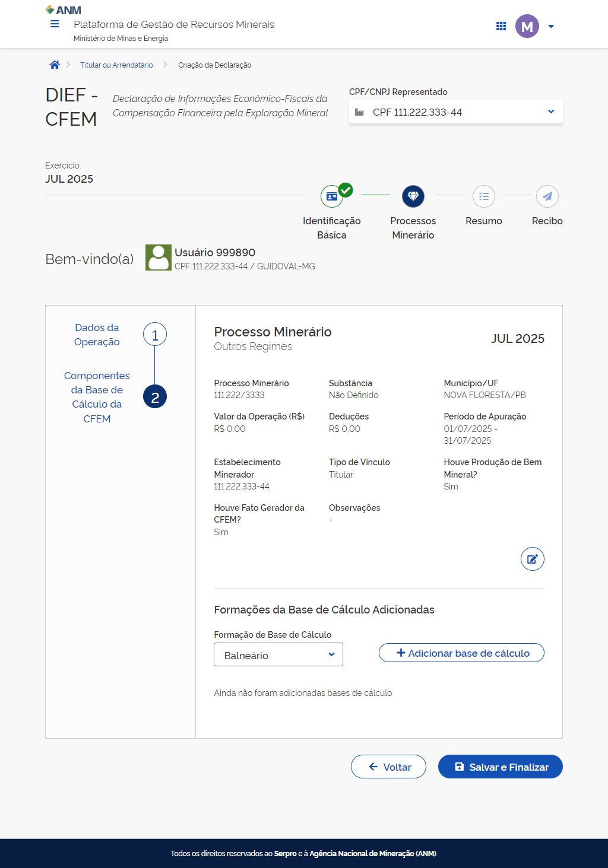
Task: Open the CPF/CNPJ Representado dropdown
Action: [455, 112]
